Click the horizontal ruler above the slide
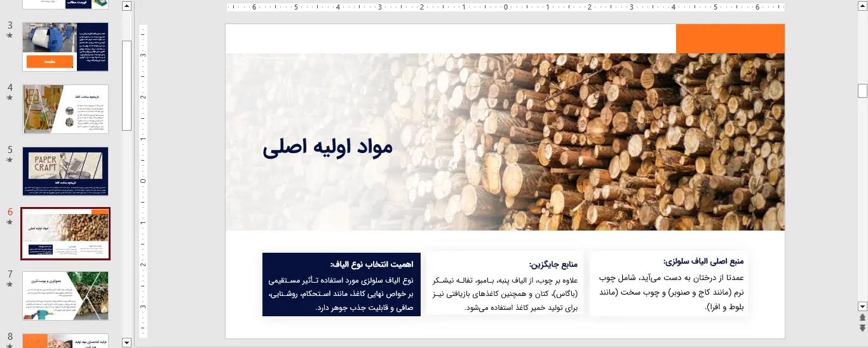 coord(505,8)
